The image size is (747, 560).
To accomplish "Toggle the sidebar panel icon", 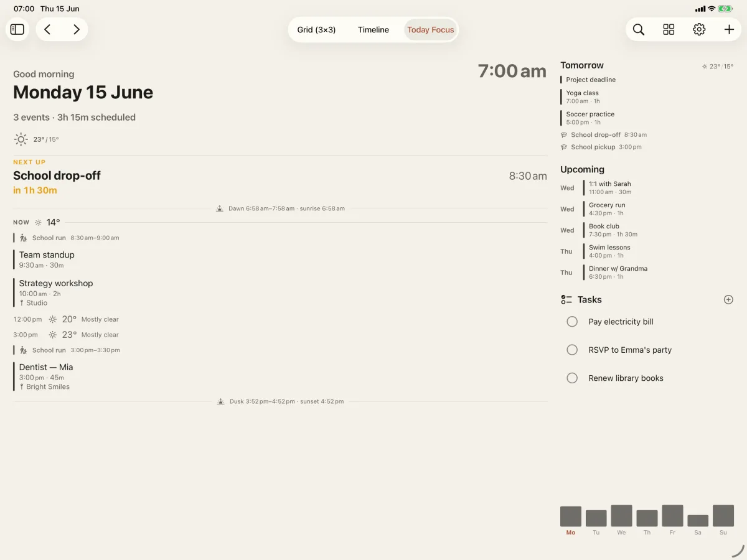I will pos(17,29).
